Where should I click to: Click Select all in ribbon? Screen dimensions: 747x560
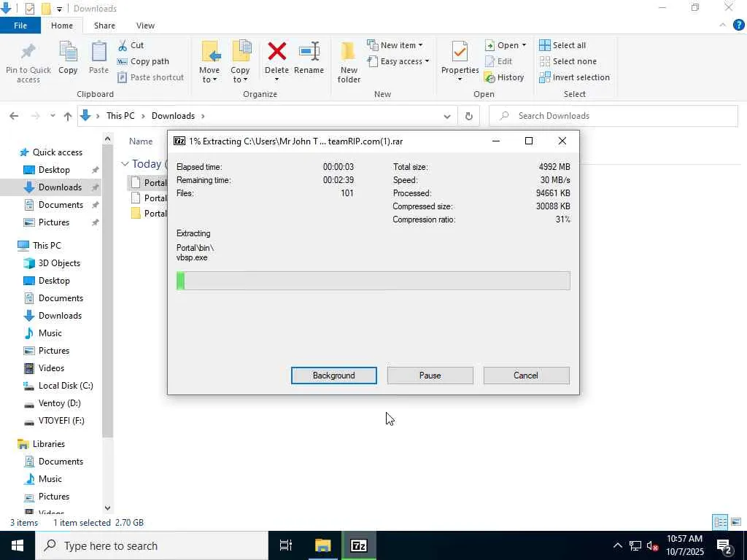point(562,45)
